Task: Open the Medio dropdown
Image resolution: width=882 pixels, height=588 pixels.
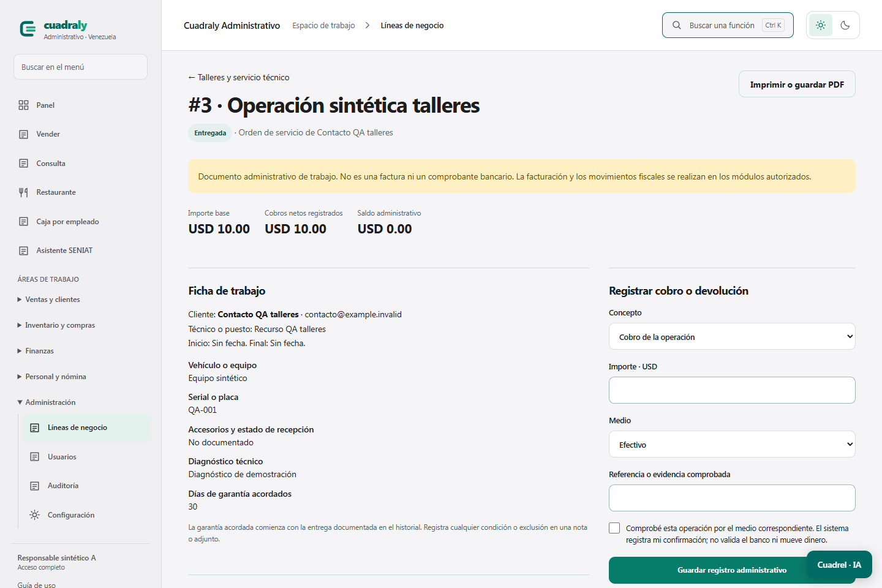Action: point(732,444)
